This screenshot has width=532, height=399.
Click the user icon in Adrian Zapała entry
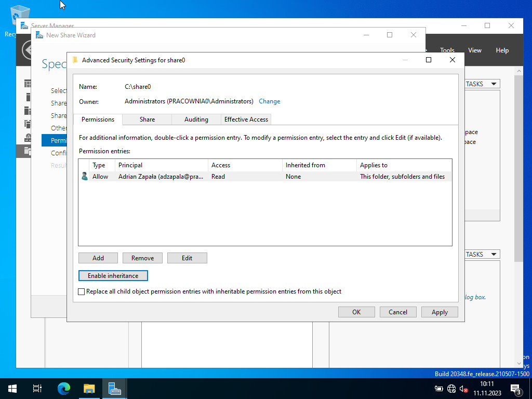pos(85,177)
